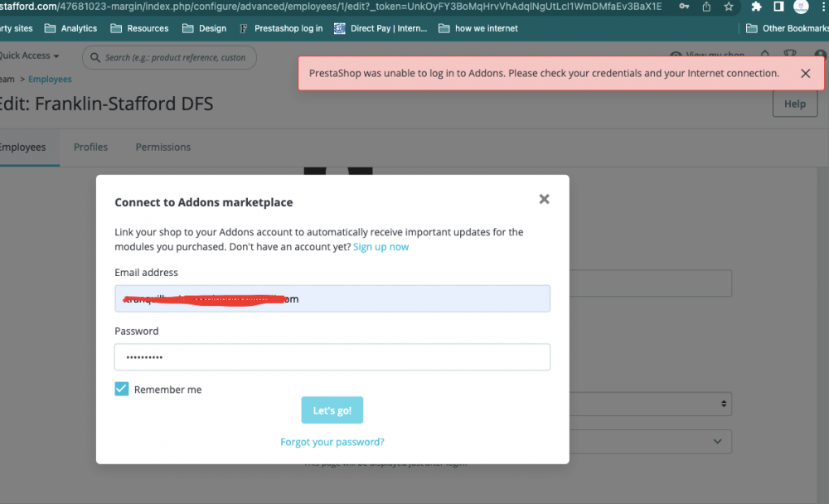829x504 pixels.
Task: Open the background select with up-down arrows
Action: point(651,404)
